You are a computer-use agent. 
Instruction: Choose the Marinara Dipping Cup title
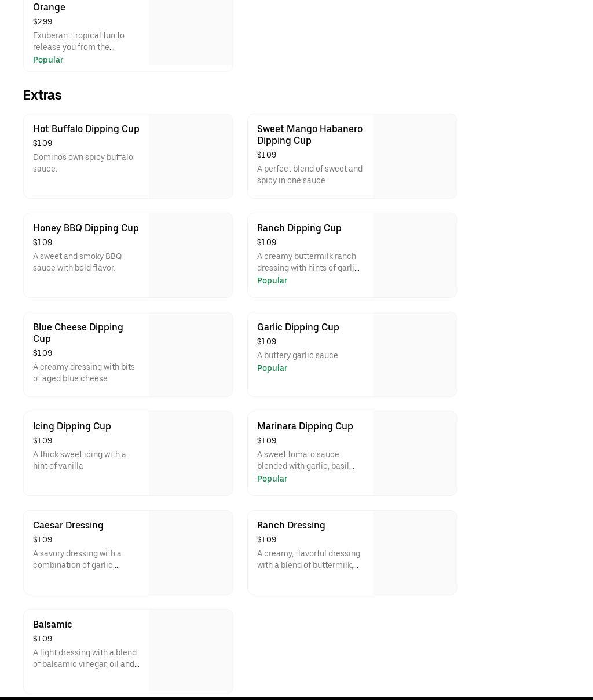[305, 426]
